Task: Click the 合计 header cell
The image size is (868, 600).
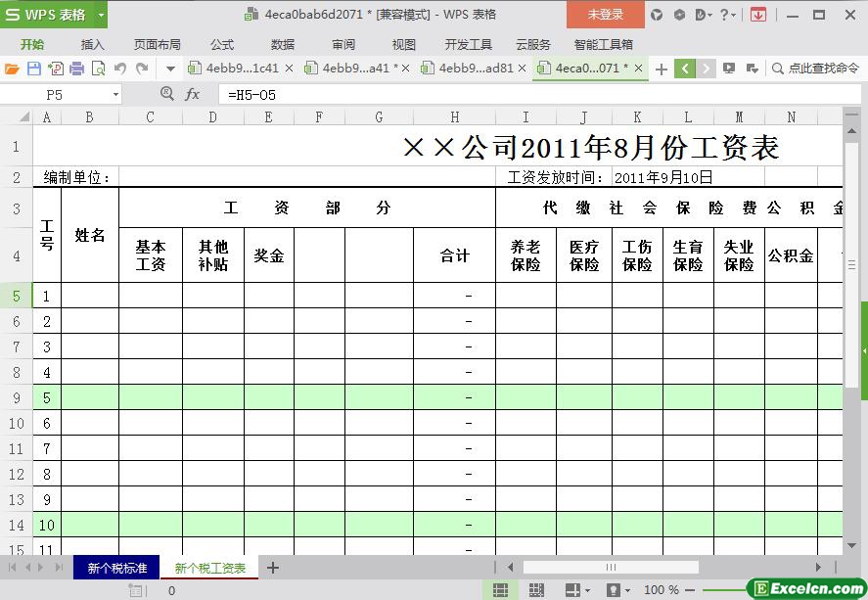Action: [454, 255]
